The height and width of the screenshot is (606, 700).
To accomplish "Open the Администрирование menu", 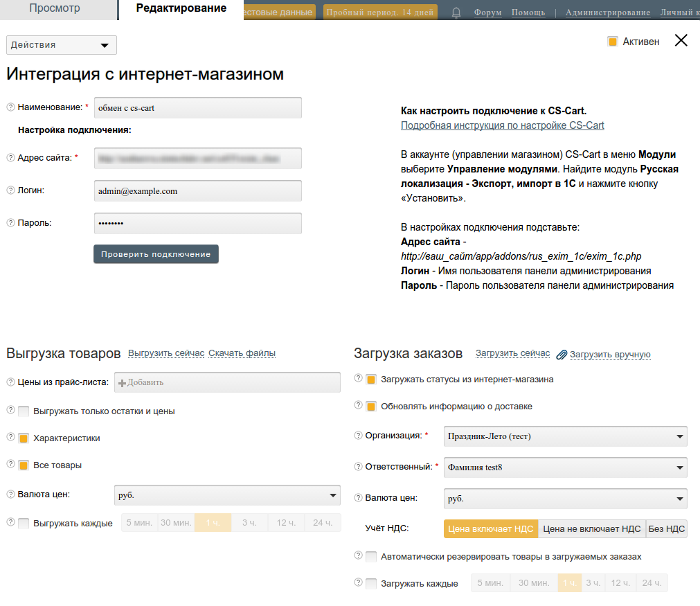I will pos(607,12).
